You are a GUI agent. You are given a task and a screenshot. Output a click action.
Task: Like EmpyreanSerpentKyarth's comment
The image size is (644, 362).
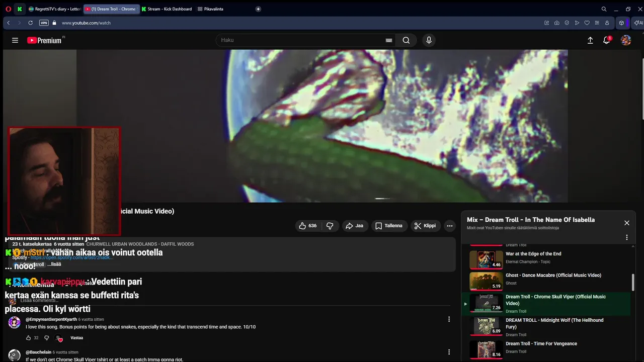coord(29,338)
